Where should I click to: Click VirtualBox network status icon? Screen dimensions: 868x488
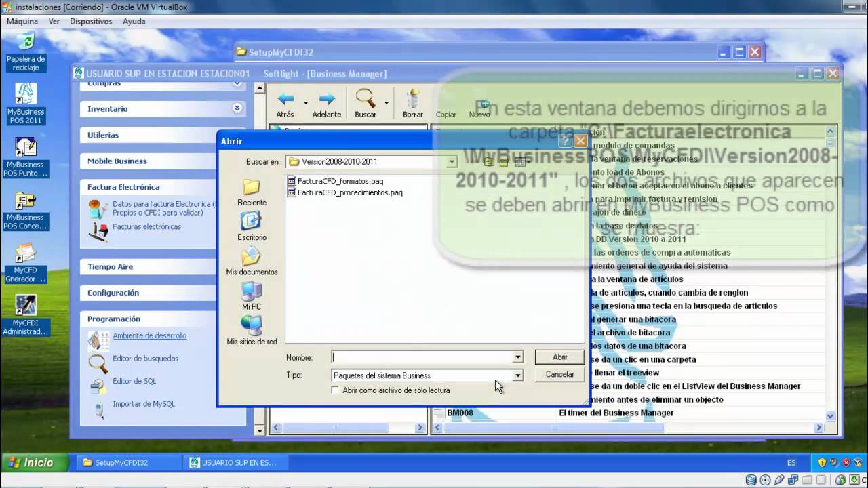coord(792,480)
